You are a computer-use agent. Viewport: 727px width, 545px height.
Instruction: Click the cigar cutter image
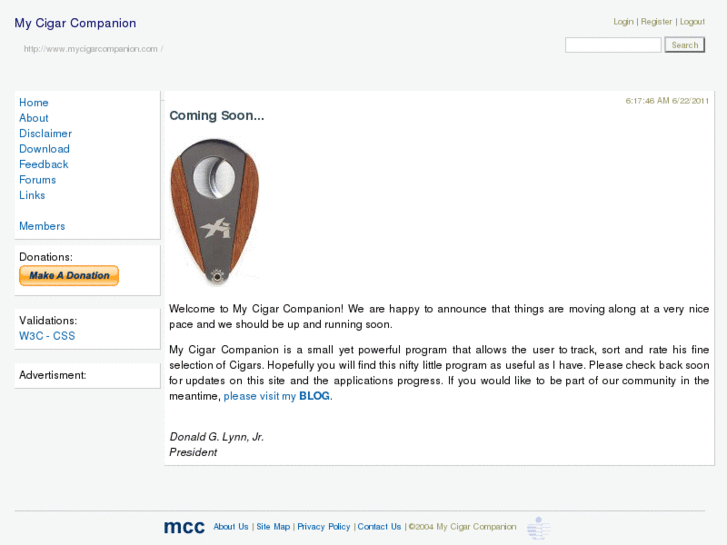[x=214, y=211]
